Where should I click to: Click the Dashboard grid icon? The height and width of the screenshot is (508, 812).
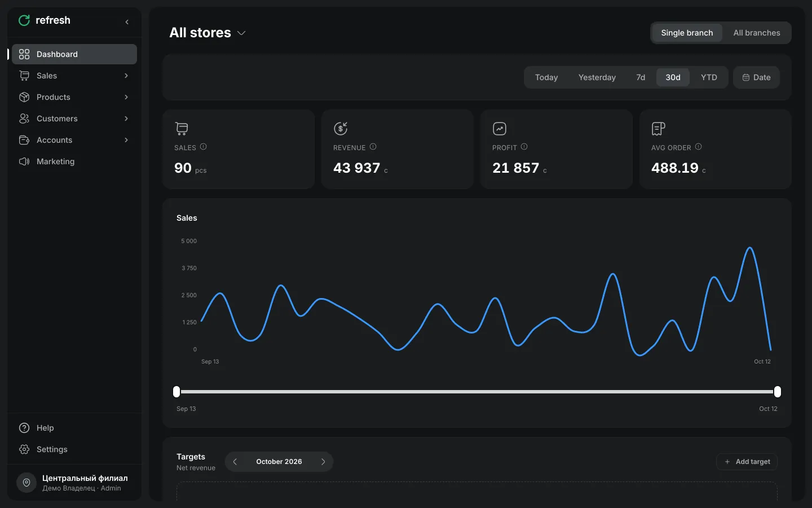click(x=24, y=54)
